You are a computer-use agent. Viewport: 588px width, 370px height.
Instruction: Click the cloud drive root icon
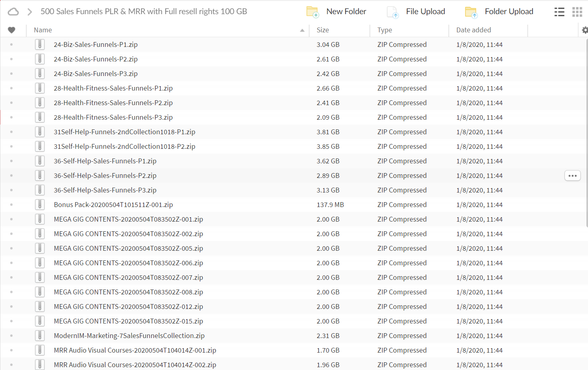[13, 12]
